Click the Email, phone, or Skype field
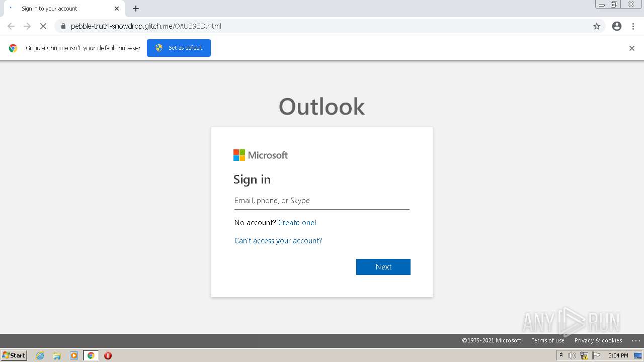The image size is (644, 362). click(x=322, y=201)
